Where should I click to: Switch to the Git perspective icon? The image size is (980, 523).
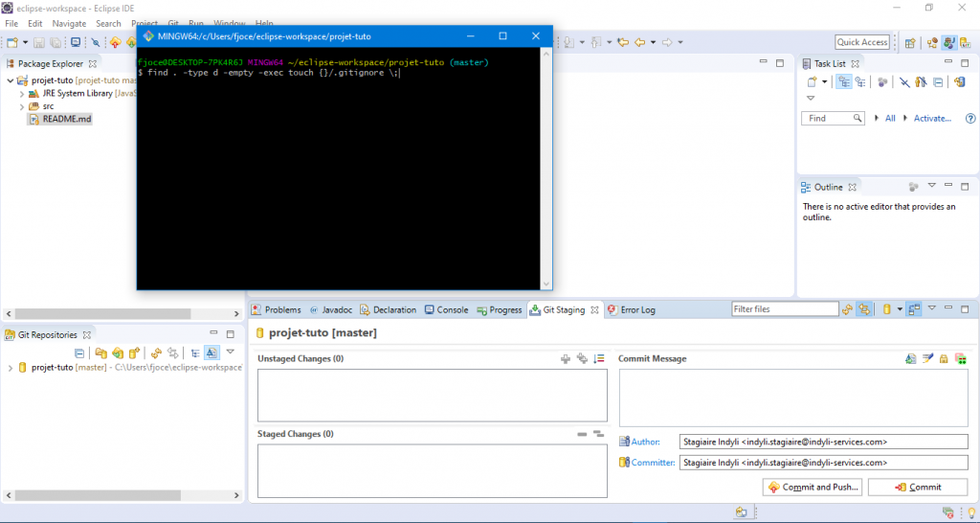click(x=967, y=42)
